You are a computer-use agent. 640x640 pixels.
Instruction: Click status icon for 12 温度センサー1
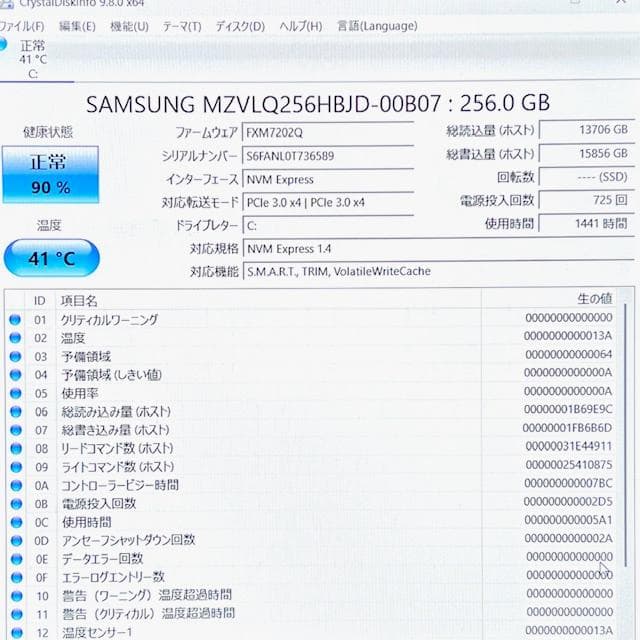(17, 633)
